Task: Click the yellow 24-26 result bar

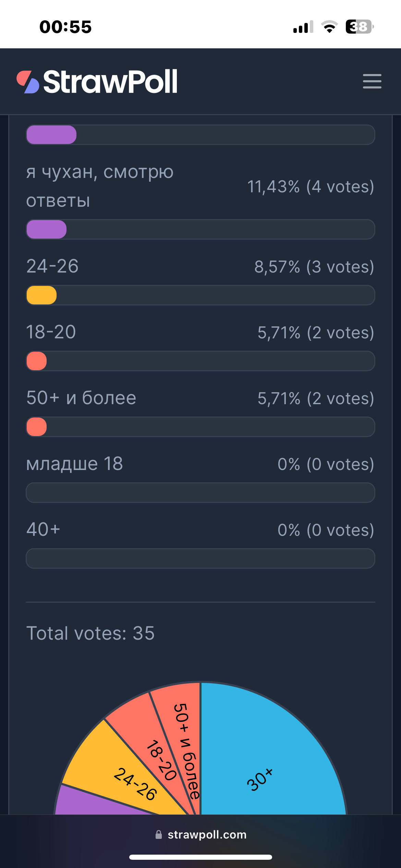Action: (x=200, y=295)
